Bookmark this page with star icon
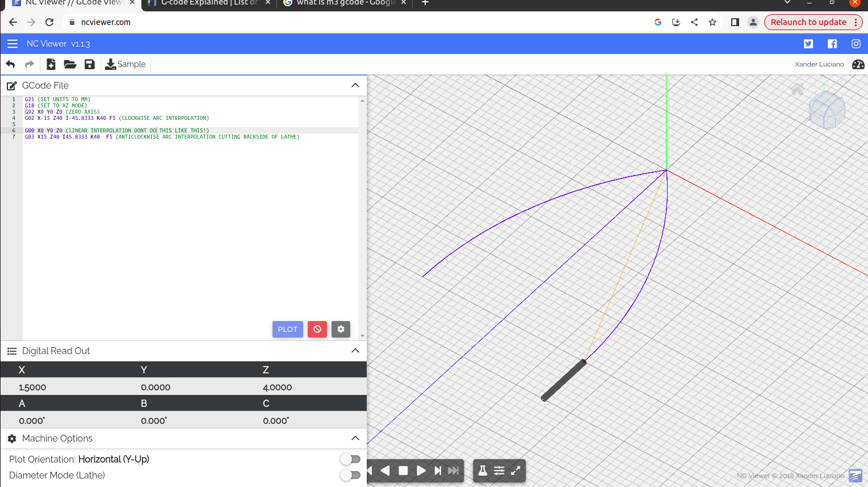 click(712, 22)
